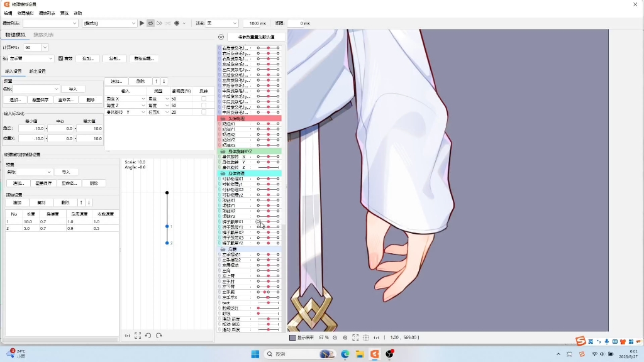Adjust the 身体旋转 X parameter slider
This screenshot has height=362, width=644.
[x=268, y=156]
